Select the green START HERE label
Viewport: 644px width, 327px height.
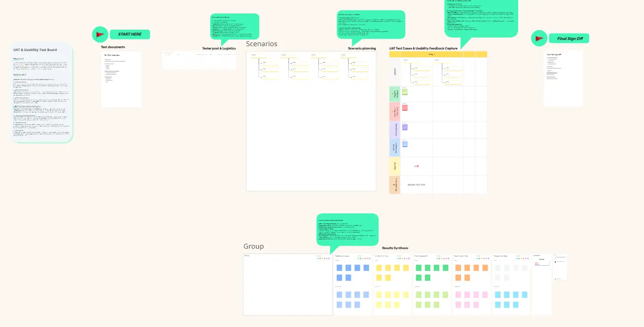pyautogui.click(x=129, y=35)
